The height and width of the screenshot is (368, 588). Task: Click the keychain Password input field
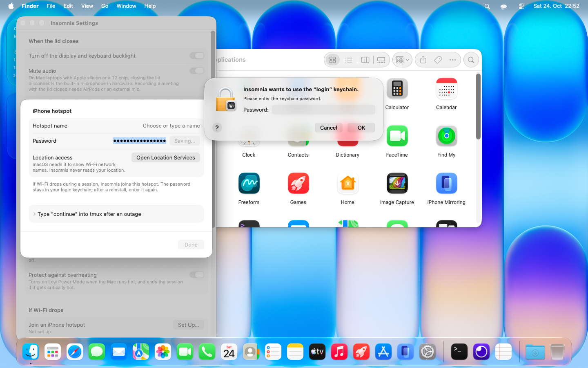tap(323, 110)
